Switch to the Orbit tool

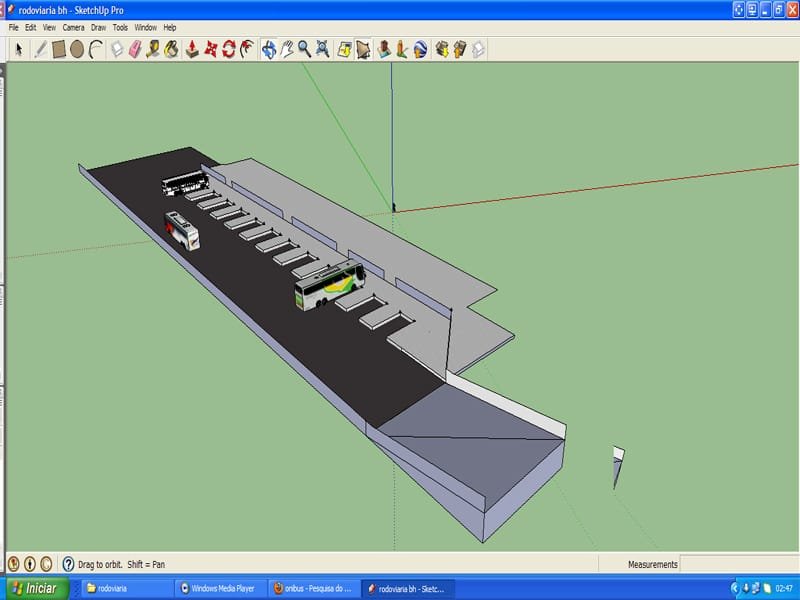pyautogui.click(x=268, y=48)
